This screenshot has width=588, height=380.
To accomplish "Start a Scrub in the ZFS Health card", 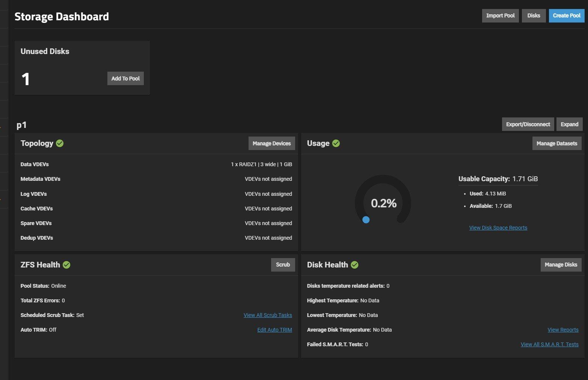I will coord(283,264).
